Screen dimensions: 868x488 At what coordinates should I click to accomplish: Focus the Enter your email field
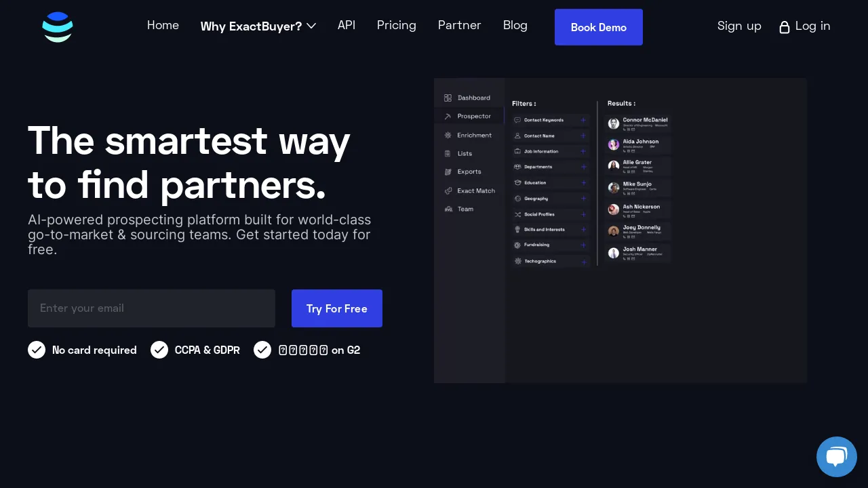(x=151, y=308)
